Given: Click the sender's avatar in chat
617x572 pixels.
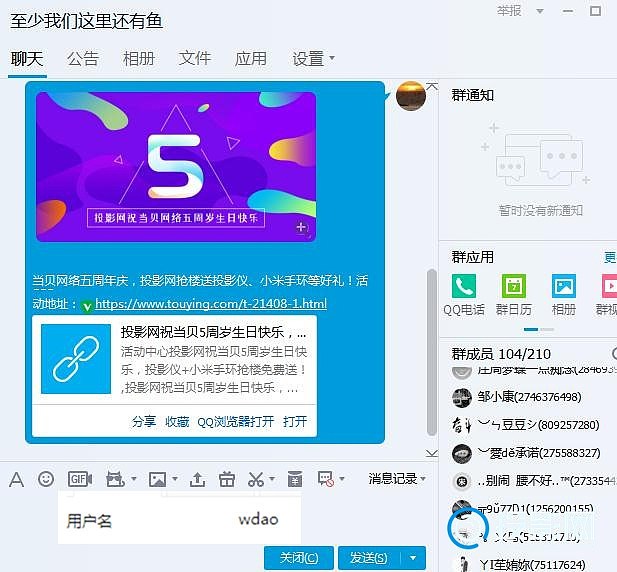Looking at the screenshot, I should pyautogui.click(x=411, y=96).
